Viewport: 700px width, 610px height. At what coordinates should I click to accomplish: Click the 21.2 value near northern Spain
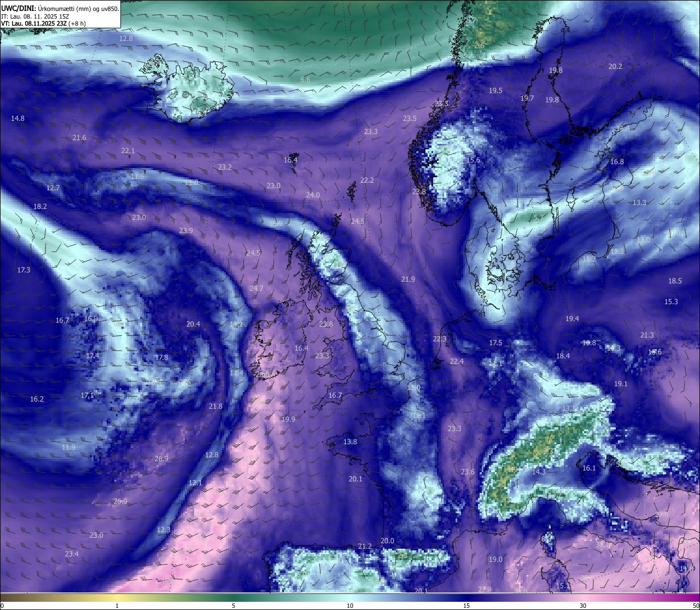(365, 546)
